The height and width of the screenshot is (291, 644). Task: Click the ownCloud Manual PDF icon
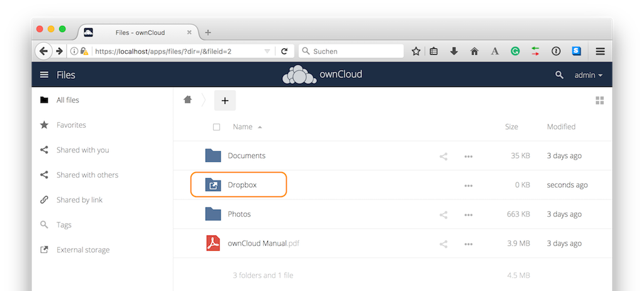(x=213, y=243)
